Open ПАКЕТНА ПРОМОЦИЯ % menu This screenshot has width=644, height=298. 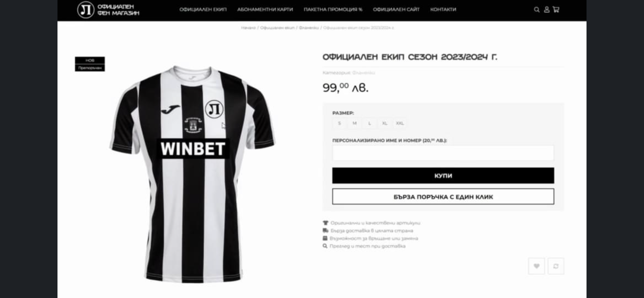pyautogui.click(x=333, y=9)
